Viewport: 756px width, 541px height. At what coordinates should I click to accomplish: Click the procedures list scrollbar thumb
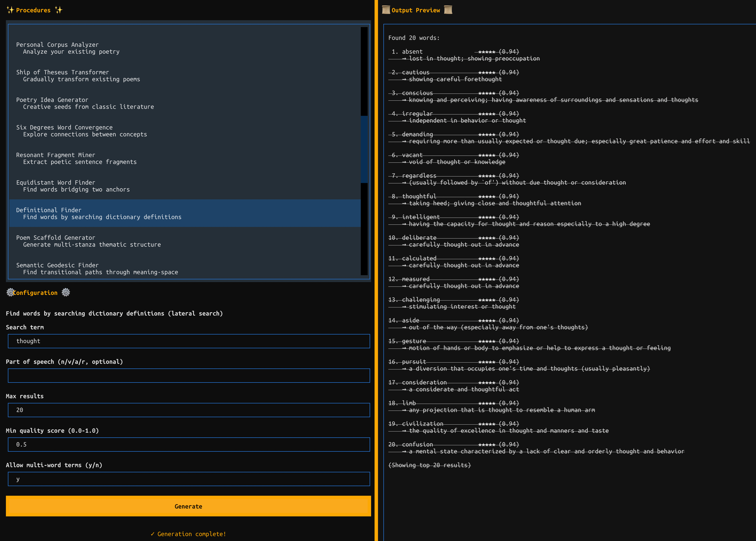coord(364,149)
